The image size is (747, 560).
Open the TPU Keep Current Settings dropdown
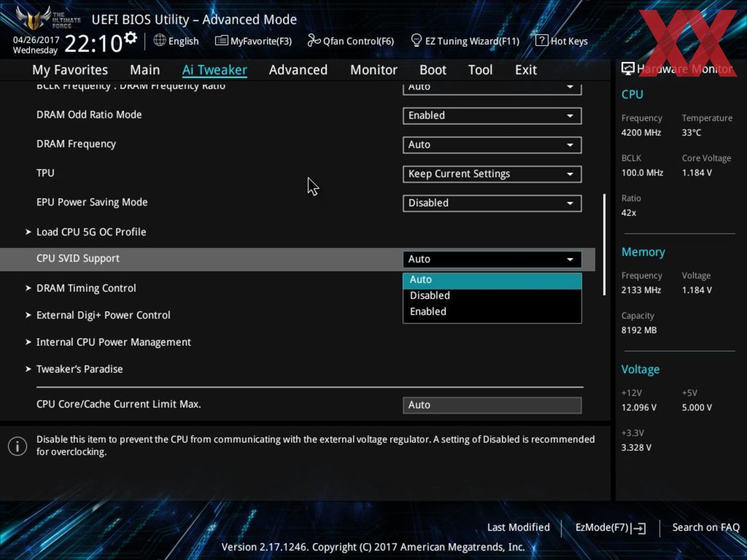492,174
